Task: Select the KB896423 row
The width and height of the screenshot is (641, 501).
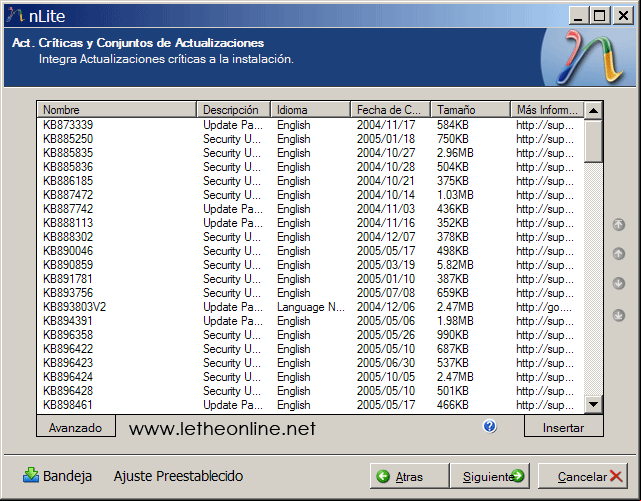Action: tap(311, 362)
